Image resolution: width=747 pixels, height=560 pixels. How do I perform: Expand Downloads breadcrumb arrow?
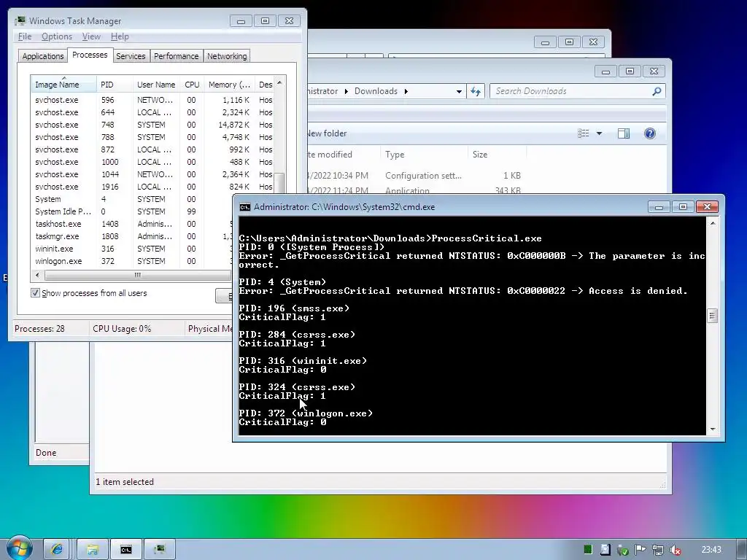point(406,91)
